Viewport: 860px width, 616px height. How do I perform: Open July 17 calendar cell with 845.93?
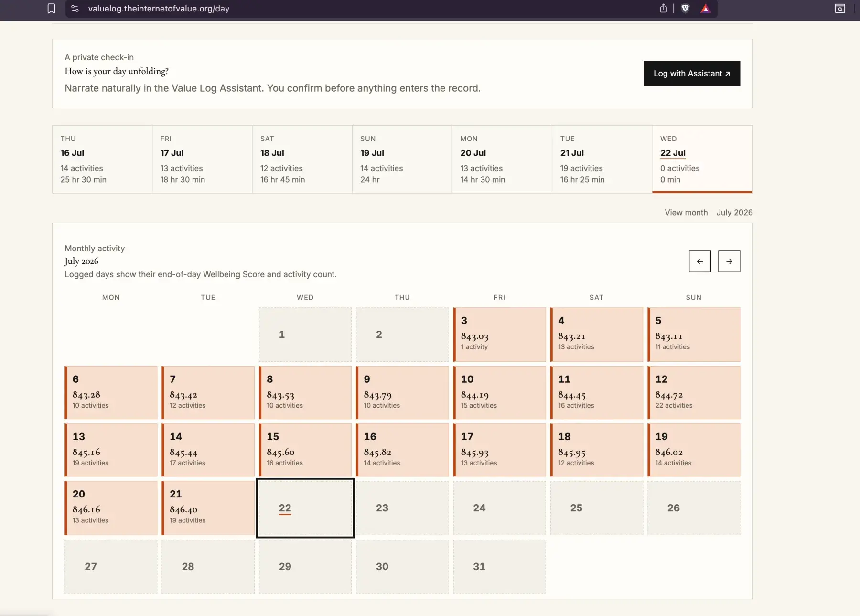[x=499, y=450]
